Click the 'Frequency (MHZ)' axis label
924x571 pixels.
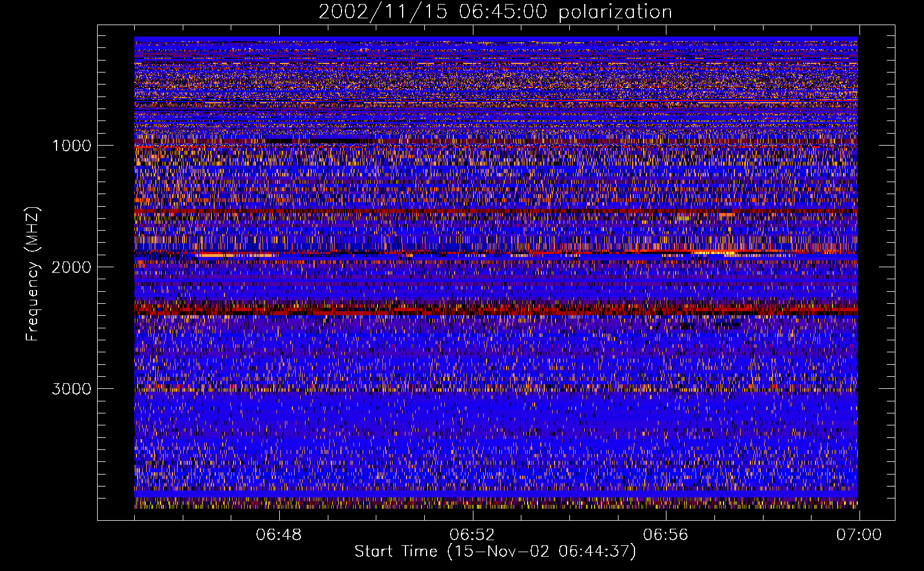pos(32,274)
